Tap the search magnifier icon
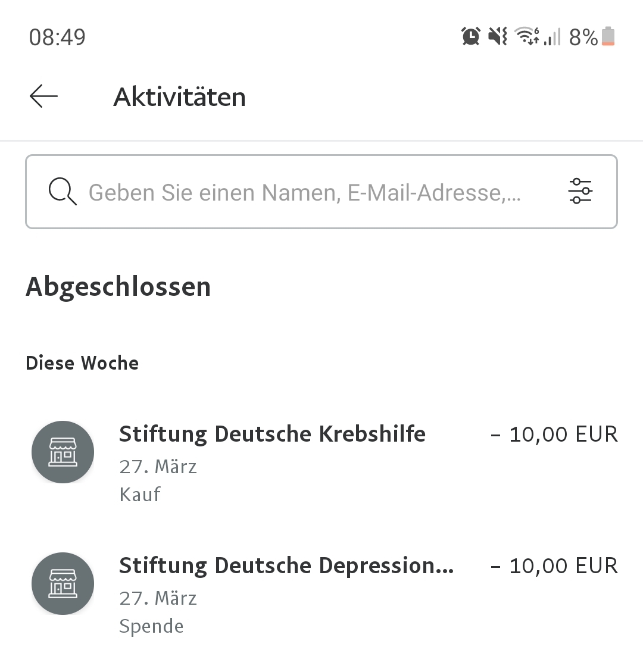Screen dimensions: 643x672 tap(63, 192)
